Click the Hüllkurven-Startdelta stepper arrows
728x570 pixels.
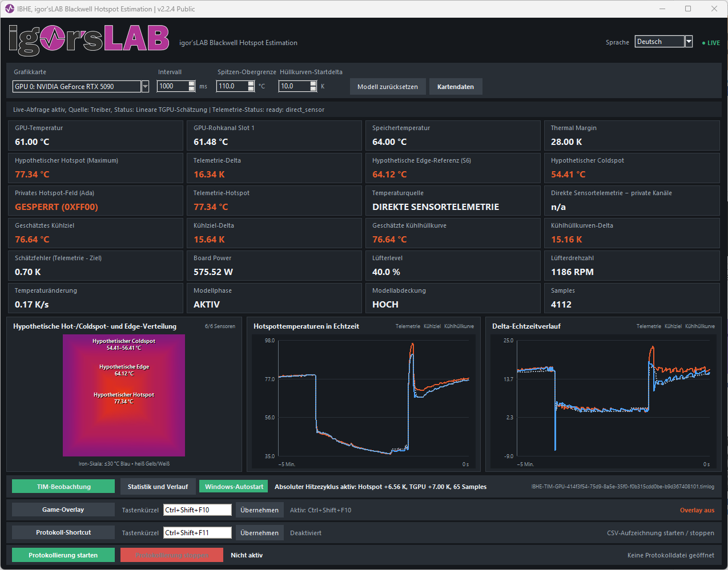[x=313, y=86]
